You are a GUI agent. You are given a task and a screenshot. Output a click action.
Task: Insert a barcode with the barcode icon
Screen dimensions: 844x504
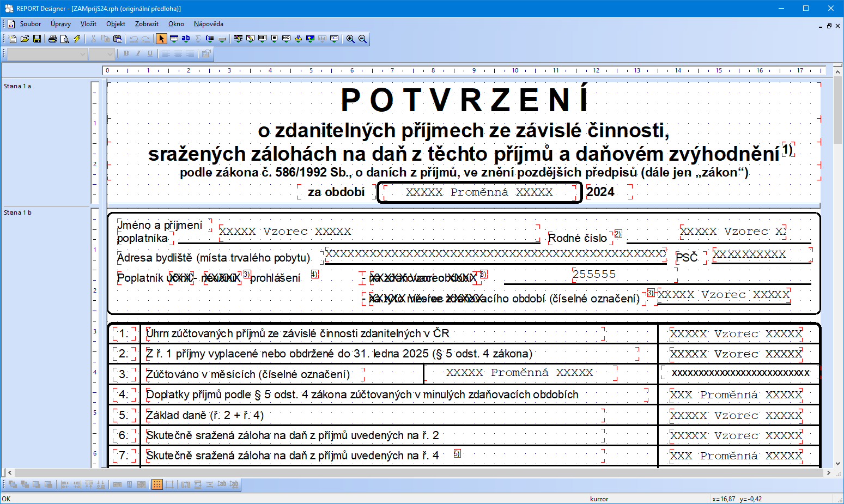point(262,39)
